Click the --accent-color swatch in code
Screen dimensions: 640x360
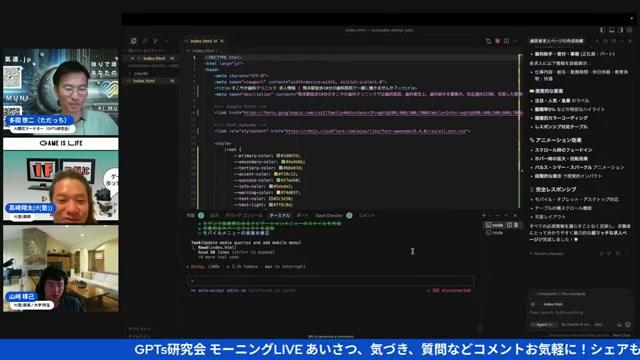276,174
